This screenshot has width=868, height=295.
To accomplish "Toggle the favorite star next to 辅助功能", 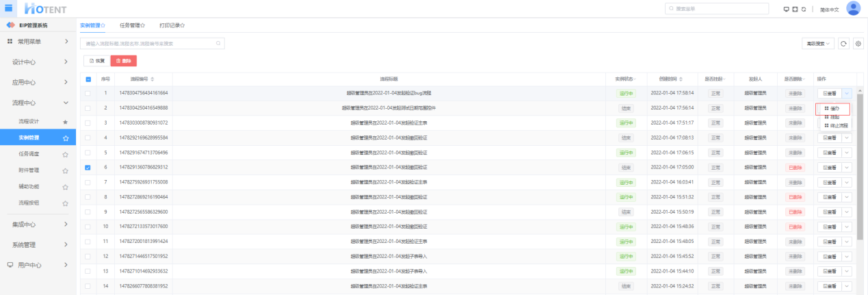I will click(65, 187).
